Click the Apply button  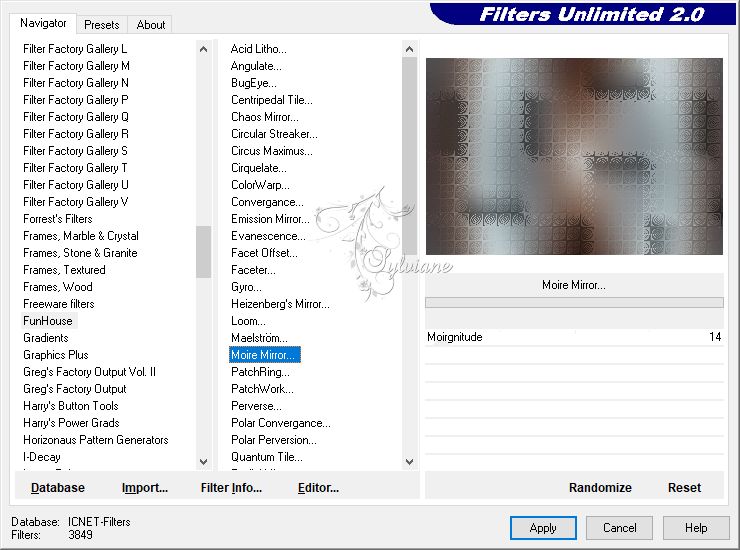click(543, 528)
